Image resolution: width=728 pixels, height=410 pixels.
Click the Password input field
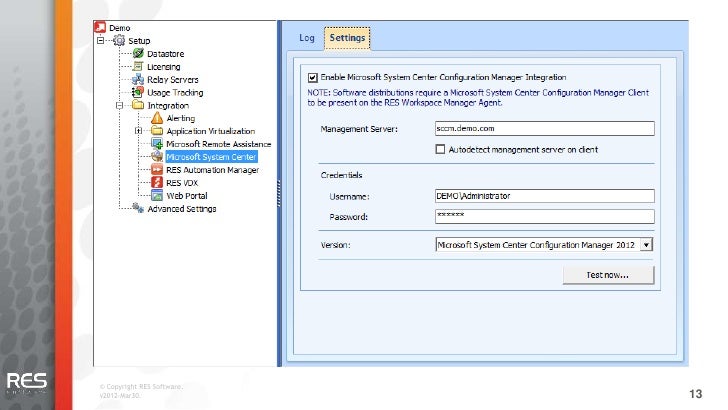545,216
